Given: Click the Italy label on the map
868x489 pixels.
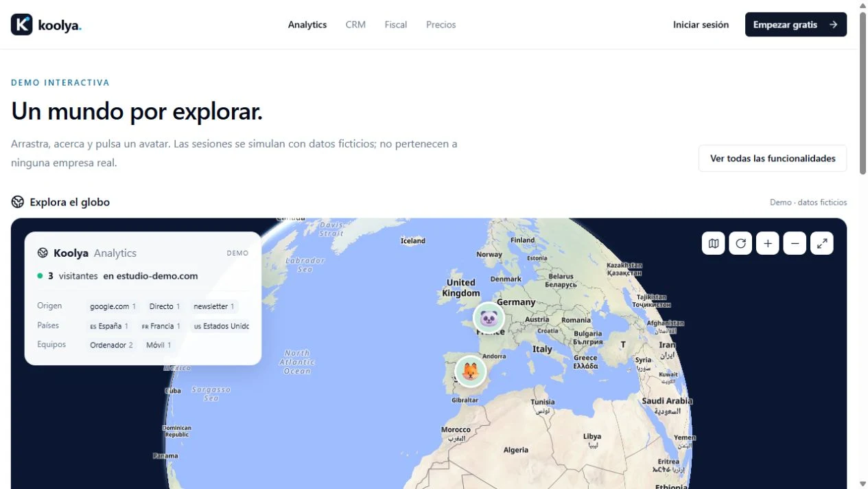Looking at the screenshot, I should [542, 349].
